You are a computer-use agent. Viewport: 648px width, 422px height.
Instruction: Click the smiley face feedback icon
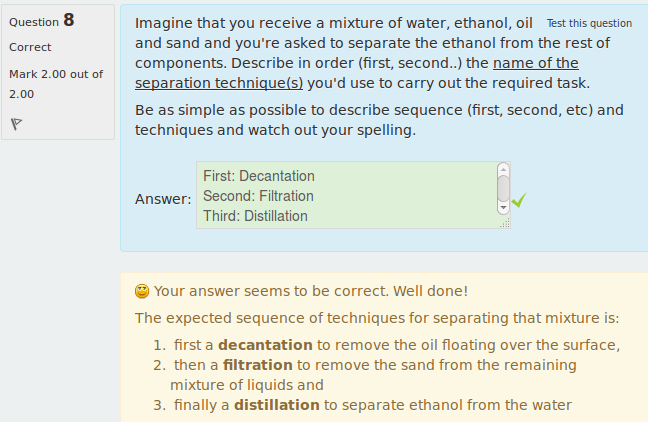pyautogui.click(x=142, y=291)
